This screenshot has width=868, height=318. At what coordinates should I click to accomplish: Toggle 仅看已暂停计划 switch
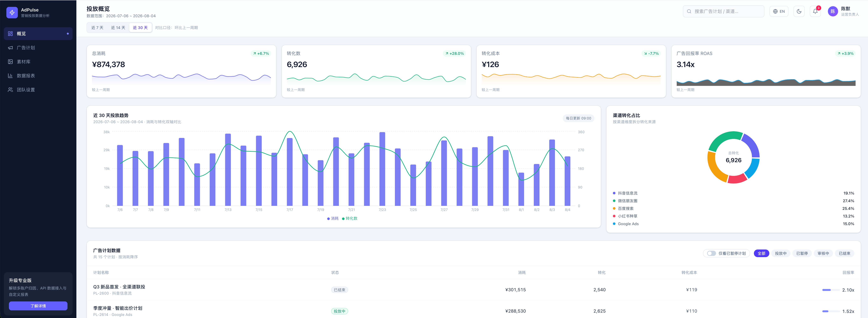711,253
